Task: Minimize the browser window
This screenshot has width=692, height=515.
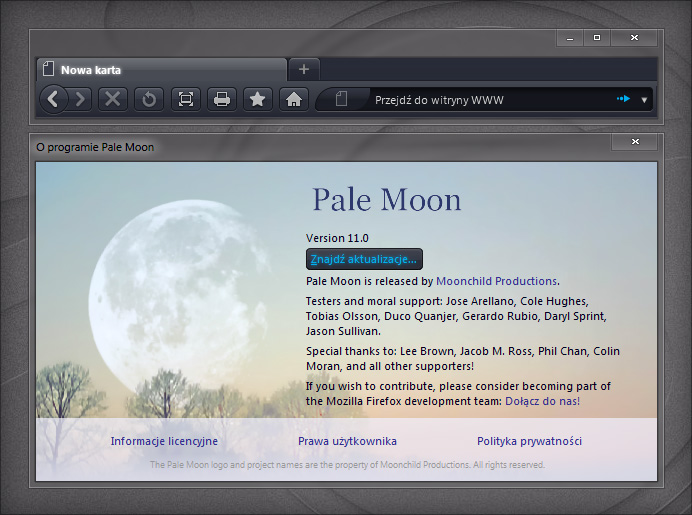Action: tap(570, 38)
